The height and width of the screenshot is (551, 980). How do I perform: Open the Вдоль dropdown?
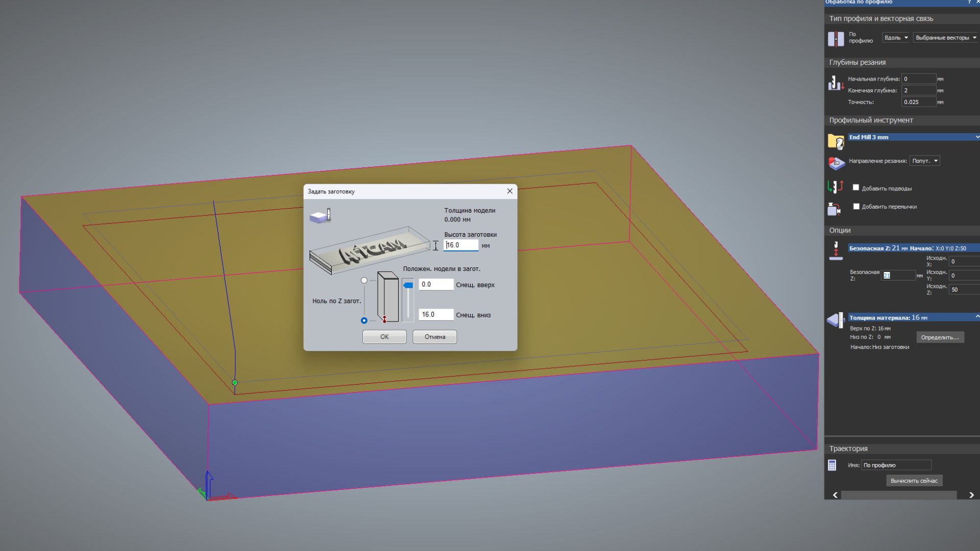click(x=896, y=38)
